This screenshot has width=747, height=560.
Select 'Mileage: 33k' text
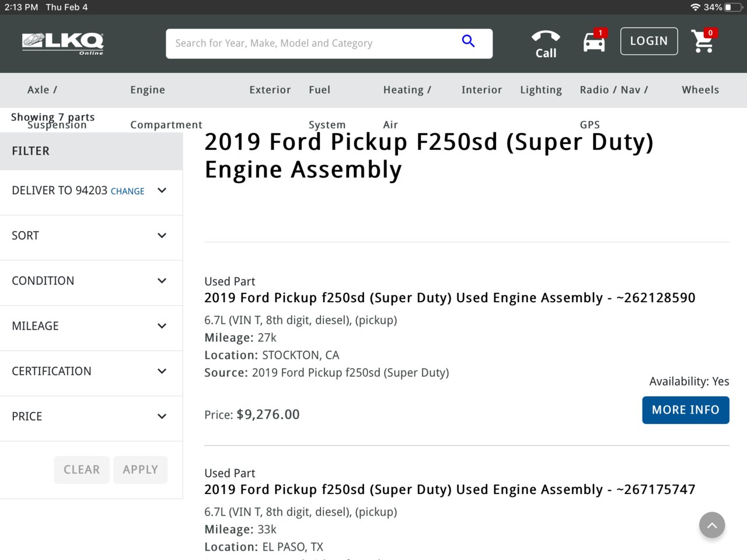pyautogui.click(x=240, y=530)
